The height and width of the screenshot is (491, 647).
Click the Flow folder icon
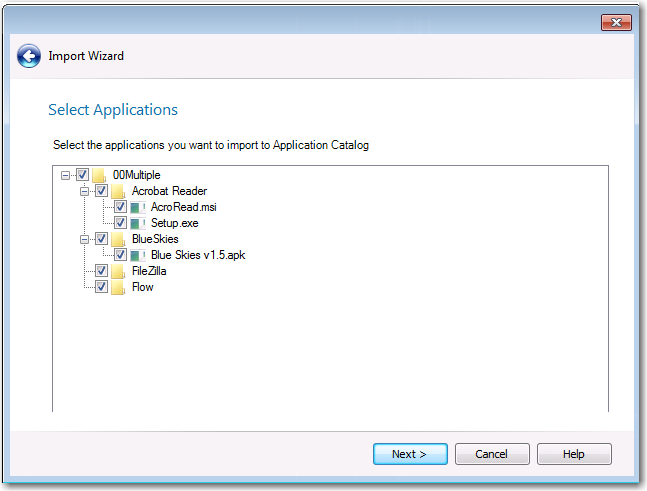click(x=118, y=288)
